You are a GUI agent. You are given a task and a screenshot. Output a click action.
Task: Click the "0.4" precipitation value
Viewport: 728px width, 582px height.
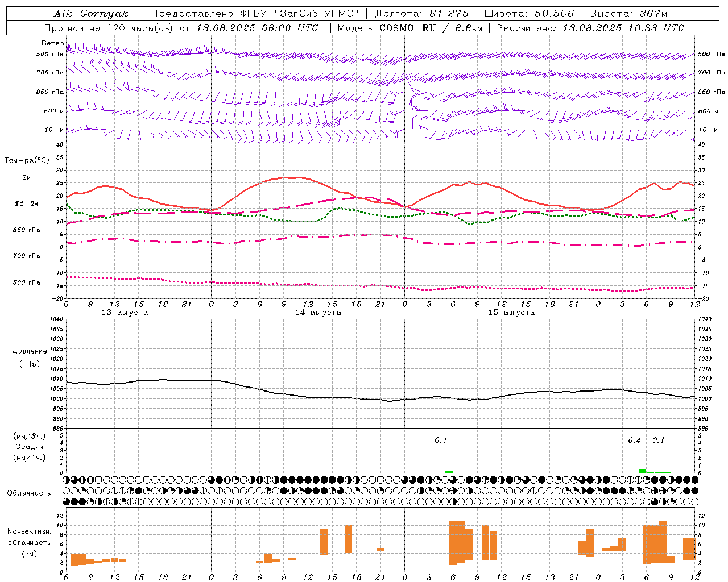[634, 440]
